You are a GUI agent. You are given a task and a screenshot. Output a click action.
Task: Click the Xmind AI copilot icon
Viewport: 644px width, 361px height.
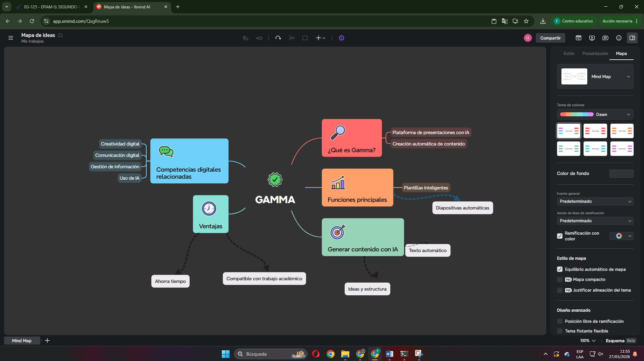[x=341, y=38]
